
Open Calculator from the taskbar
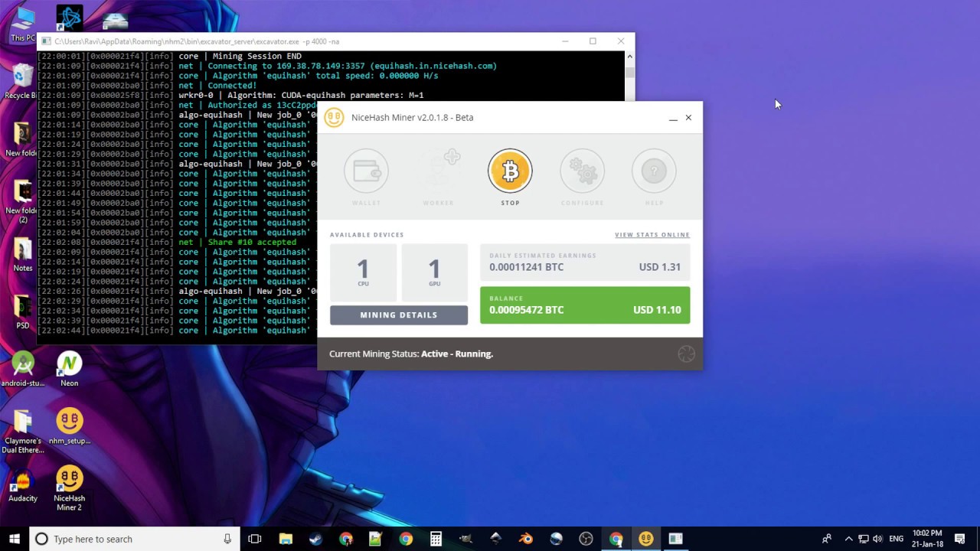point(436,539)
